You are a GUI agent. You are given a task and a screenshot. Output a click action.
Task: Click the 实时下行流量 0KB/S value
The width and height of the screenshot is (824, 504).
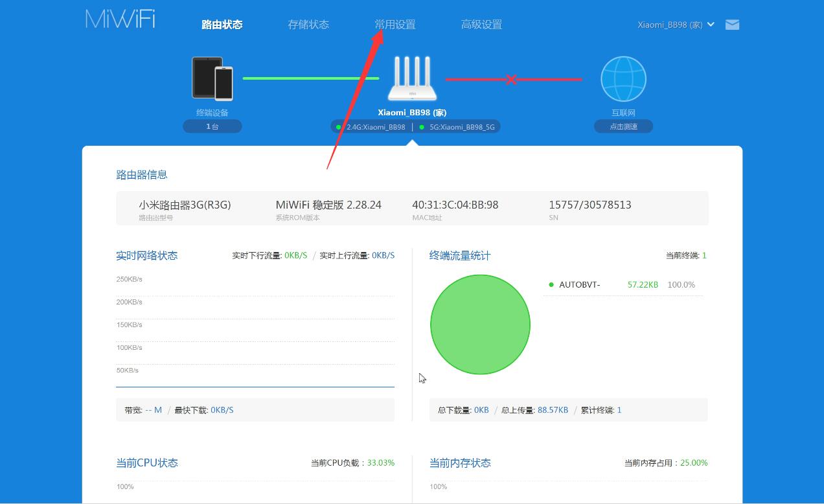tap(296, 255)
